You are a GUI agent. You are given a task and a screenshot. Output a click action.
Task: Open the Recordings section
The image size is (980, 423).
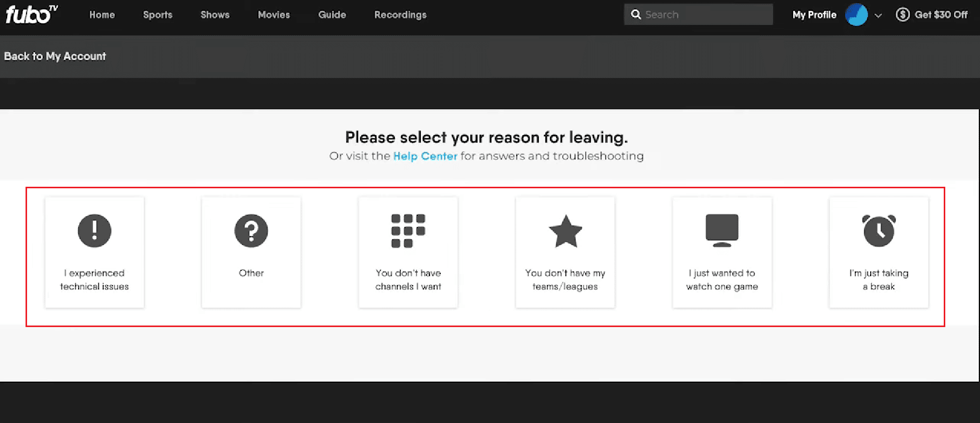[x=400, y=15]
